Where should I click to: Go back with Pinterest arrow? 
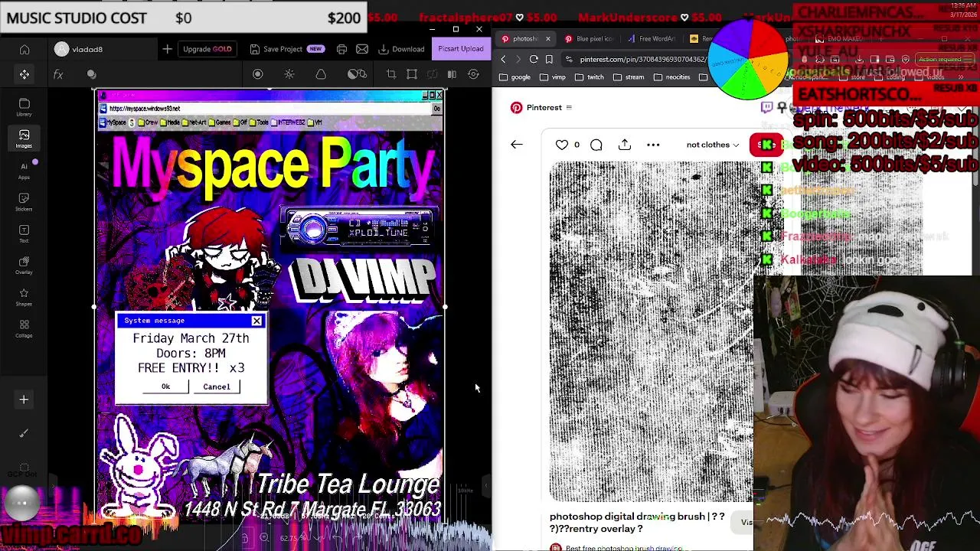coord(517,145)
